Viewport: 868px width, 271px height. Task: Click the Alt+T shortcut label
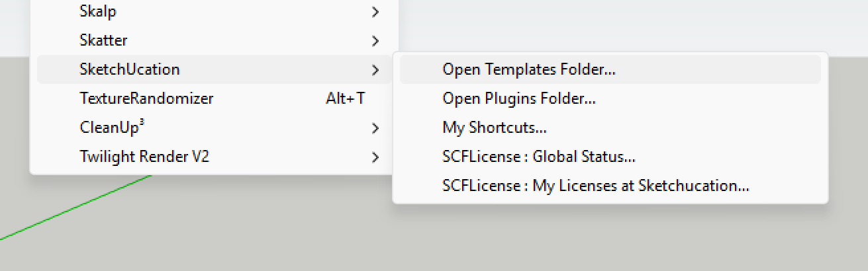click(x=345, y=98)
